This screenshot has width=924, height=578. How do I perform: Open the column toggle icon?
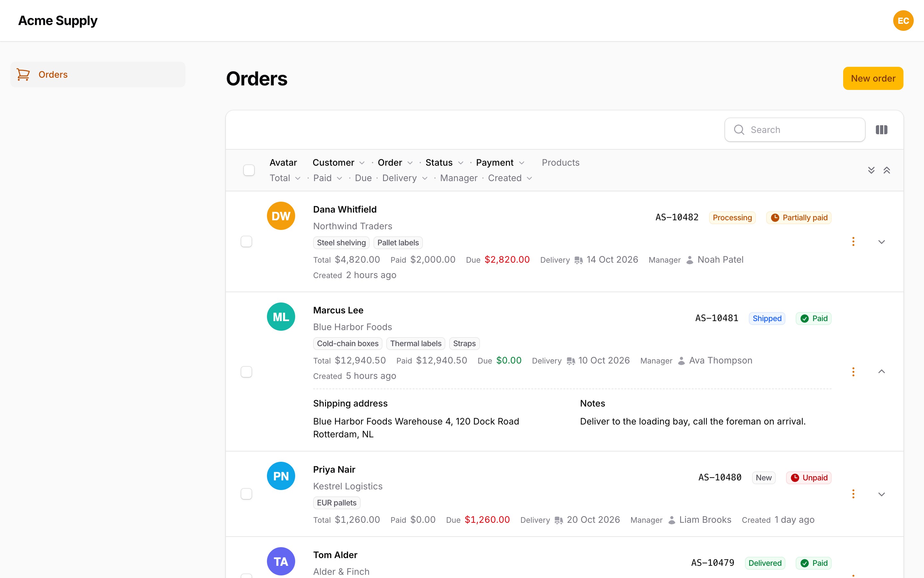pyautogui.click(x=882, y=130)
